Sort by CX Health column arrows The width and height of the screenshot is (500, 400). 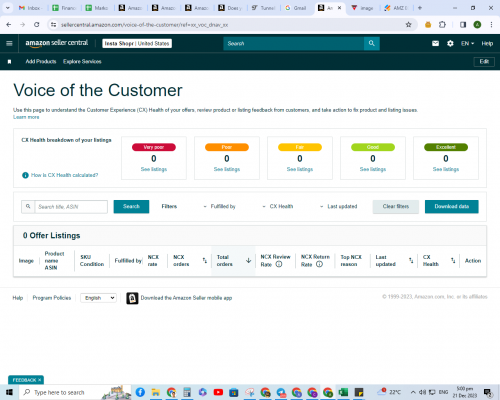pyautogui.click(x=453, y=261)
